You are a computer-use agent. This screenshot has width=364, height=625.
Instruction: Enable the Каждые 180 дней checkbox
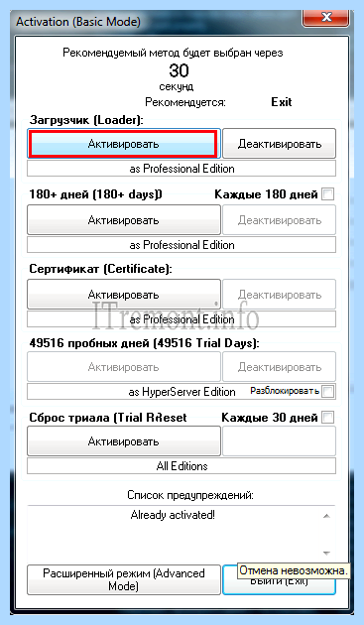(328, 194)
